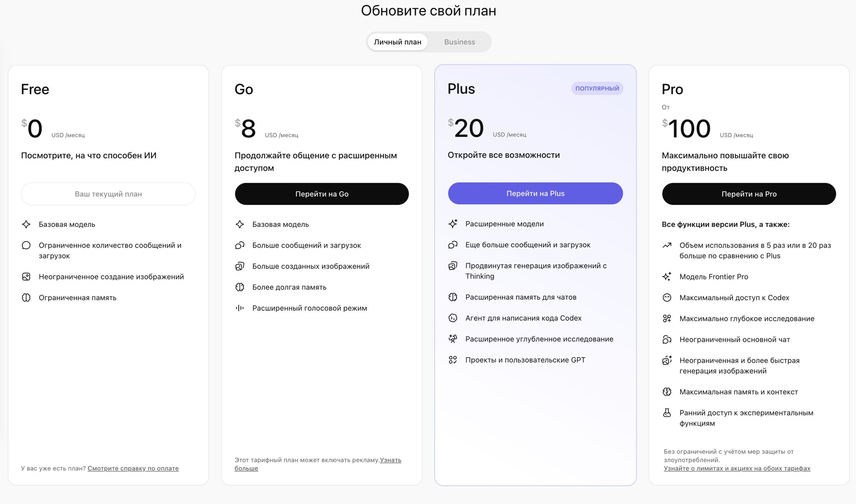
Task: Click trending arrow icon beside Объем использования
Action: [x=667, y=245]
